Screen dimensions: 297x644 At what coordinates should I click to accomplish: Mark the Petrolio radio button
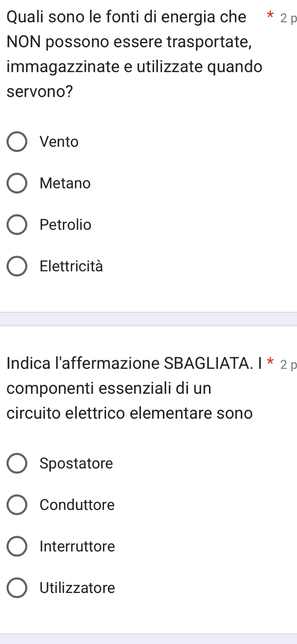(17, 225)
